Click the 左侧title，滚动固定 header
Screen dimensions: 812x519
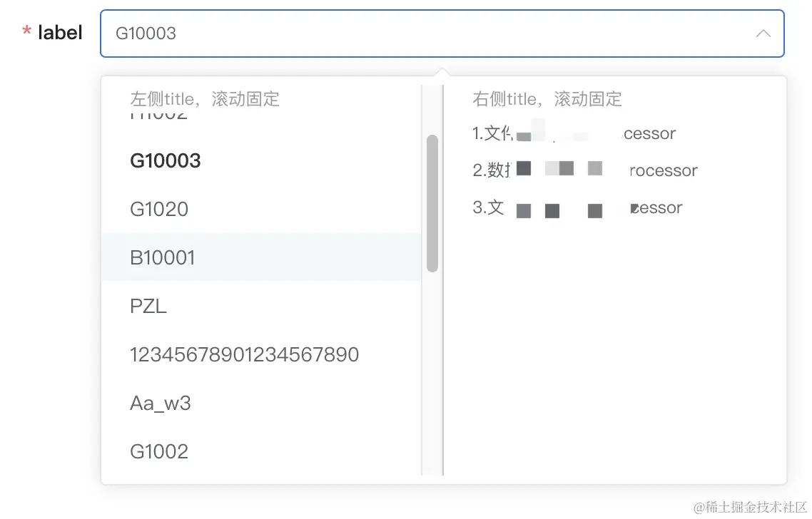click(205, 98)
